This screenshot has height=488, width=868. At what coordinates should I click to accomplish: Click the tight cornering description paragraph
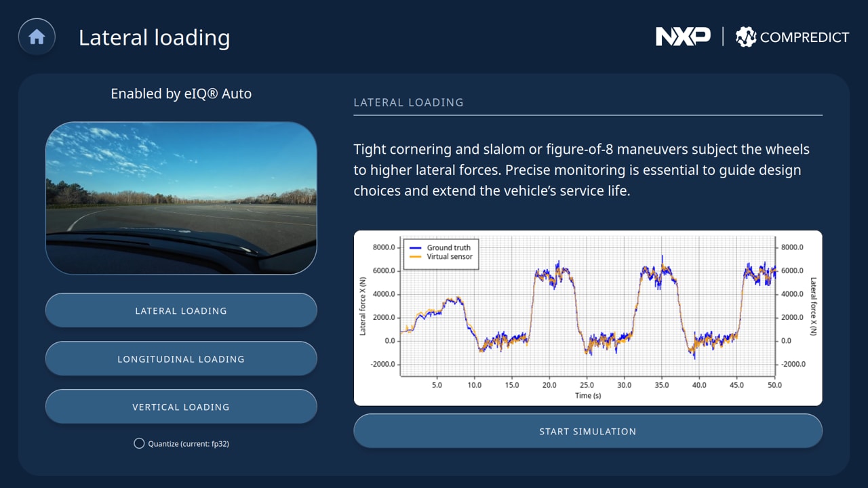point(581,169)
